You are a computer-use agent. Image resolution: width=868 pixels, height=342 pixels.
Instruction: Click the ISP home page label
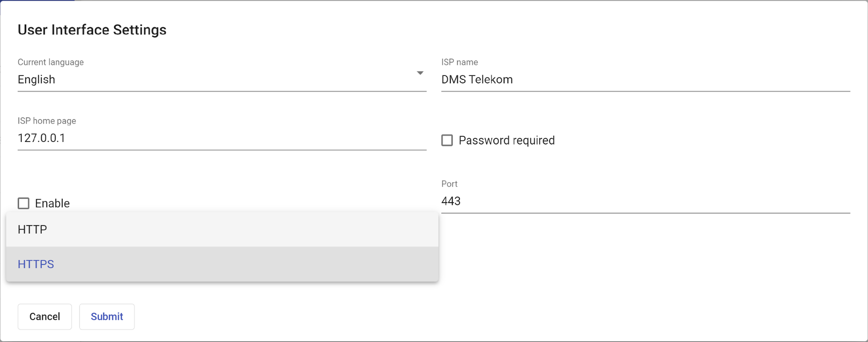47,121
